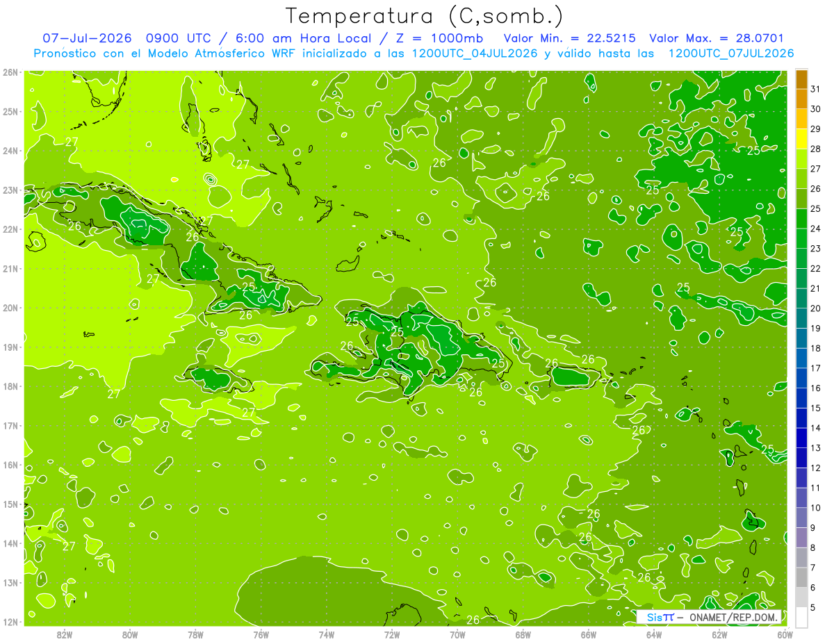The height and width of the screenshot is (644, 834).
Task: Click the teal legend swatch between 19 and 20
Action: click(x=801, y=319)
